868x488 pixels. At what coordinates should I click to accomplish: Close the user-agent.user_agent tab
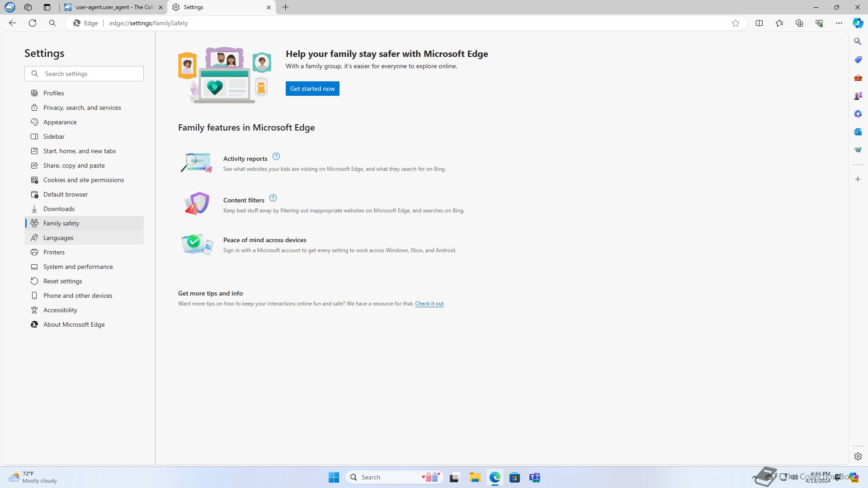tap(160, 7)
